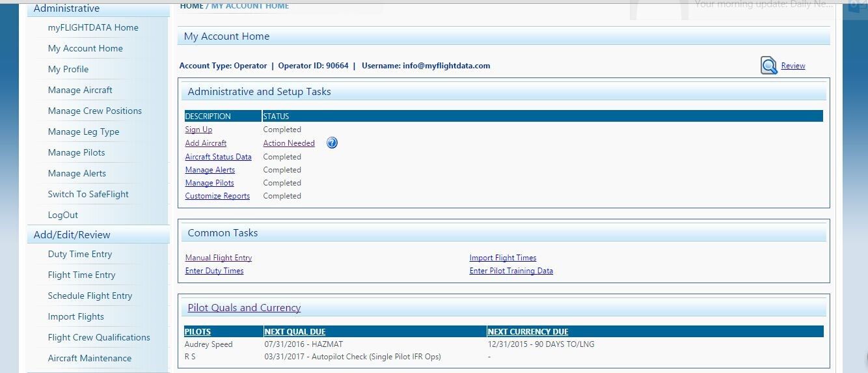Open Customize Reports link

pyautogui.click(x=217, y=196)
